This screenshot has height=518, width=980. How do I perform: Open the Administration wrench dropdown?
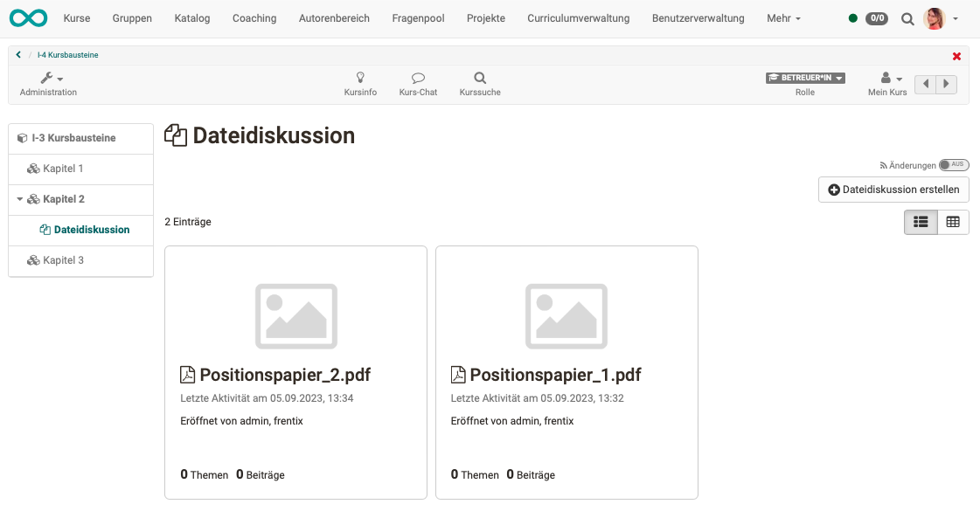click(x=48, y=78)
